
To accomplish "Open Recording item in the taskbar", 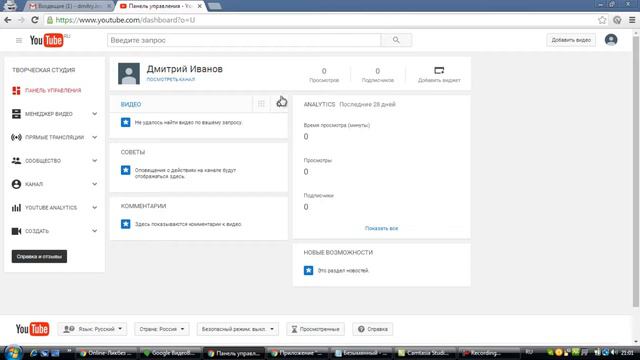I will [x=485, y=353].
